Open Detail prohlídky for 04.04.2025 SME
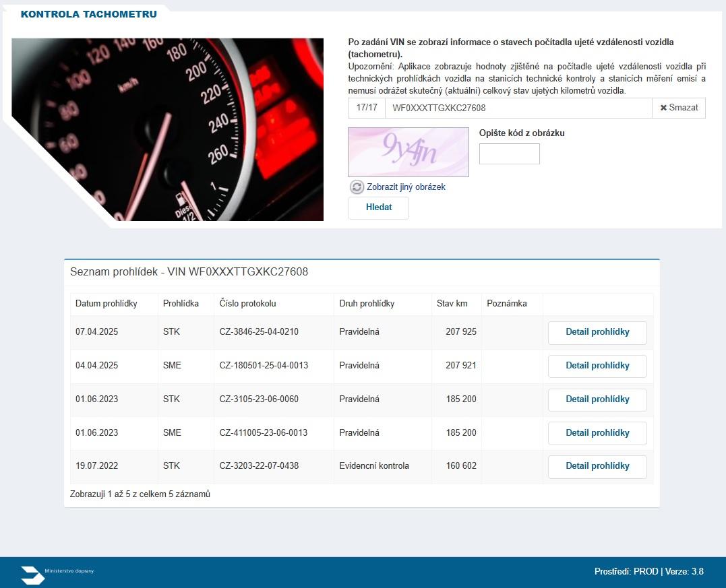The image size is (726, 588). click(x=597, y=366)
